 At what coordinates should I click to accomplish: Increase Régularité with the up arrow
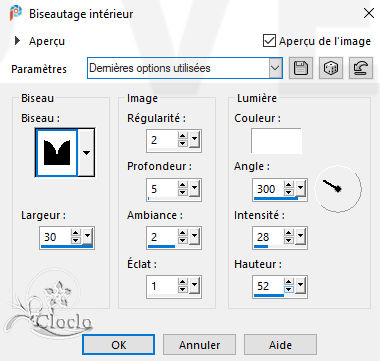coord(183,136)
